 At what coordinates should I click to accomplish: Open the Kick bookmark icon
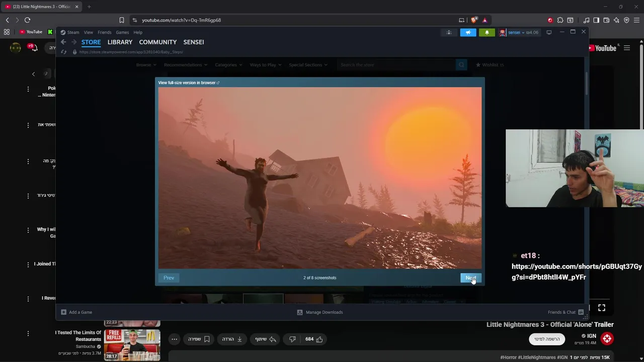(50, 32)
